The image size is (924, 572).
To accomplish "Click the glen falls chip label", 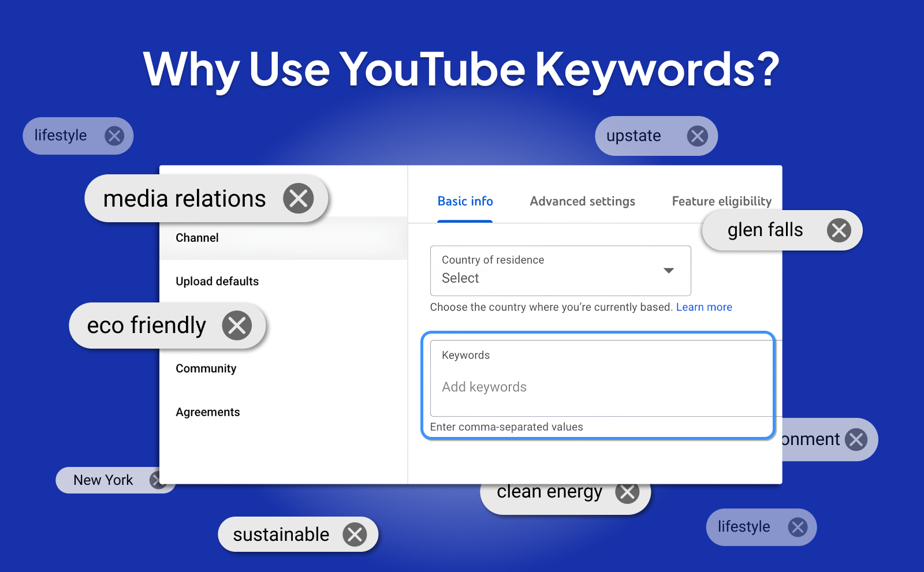I will (x=765, y=230).
